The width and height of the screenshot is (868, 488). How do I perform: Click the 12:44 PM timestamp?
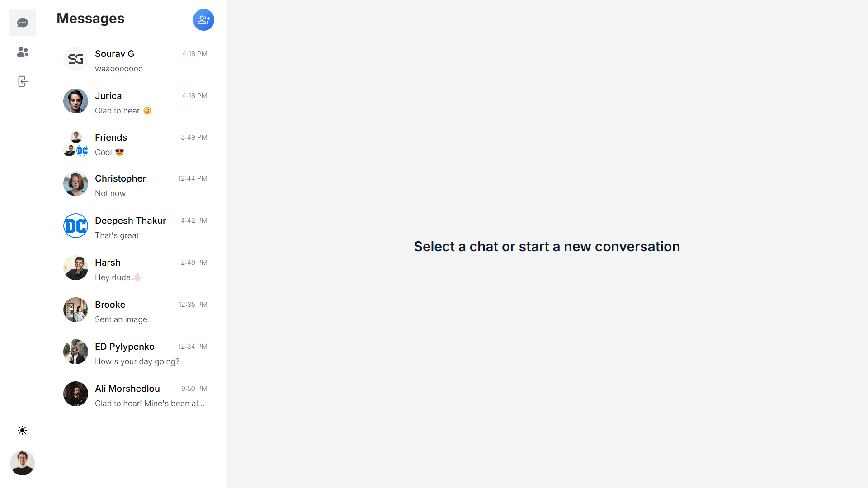[x=193, y=178]
